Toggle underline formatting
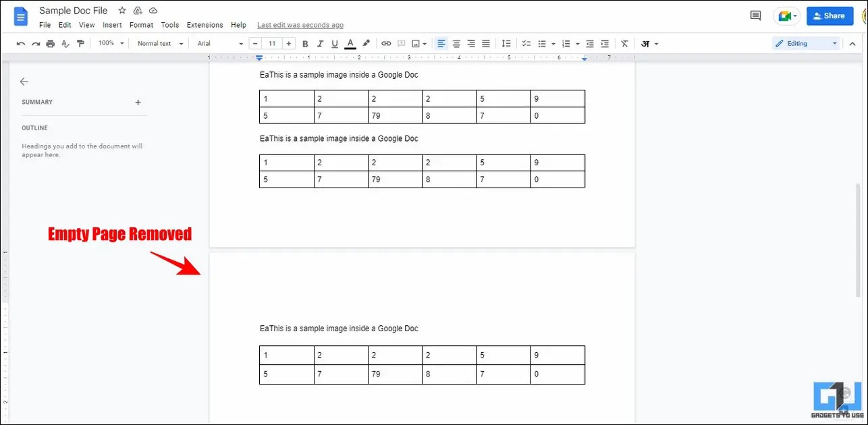The height and width of the screenshot is (425, 868). click(335, 43)
